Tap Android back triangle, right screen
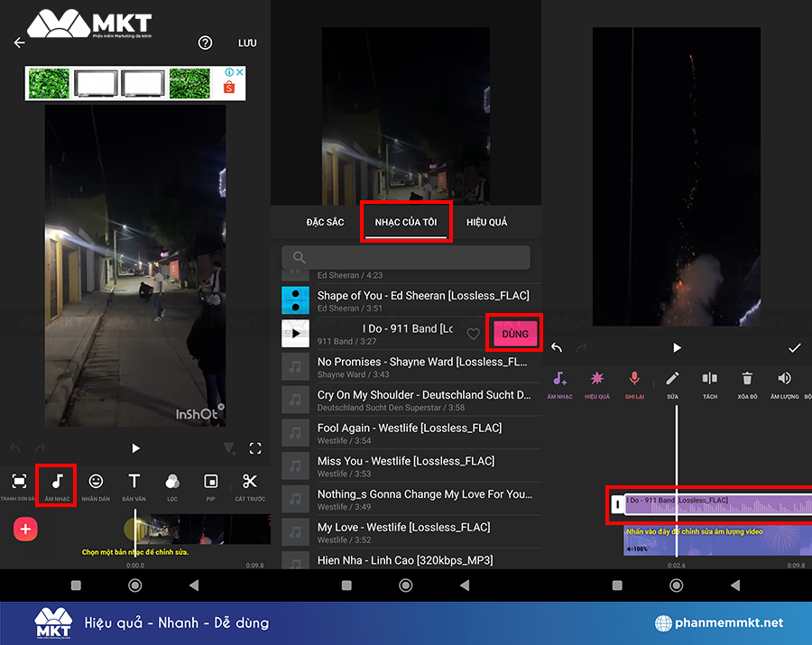 click(x=734, y=585)
